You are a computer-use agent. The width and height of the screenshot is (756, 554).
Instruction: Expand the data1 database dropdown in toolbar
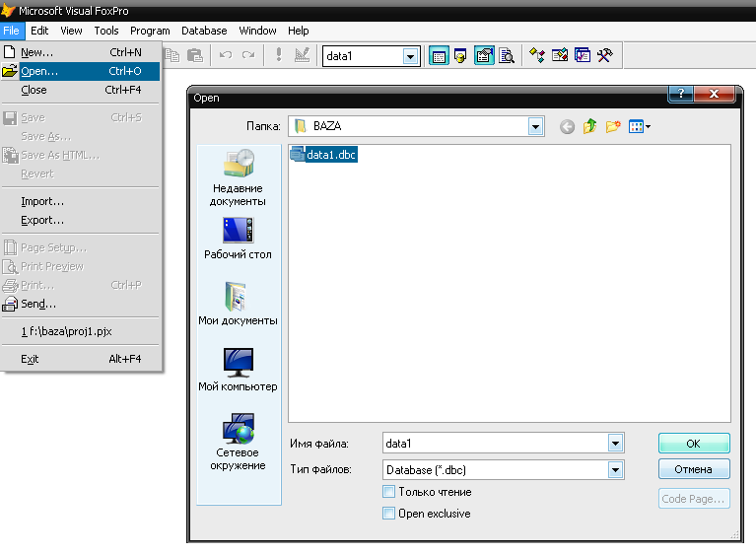(410, 57)
